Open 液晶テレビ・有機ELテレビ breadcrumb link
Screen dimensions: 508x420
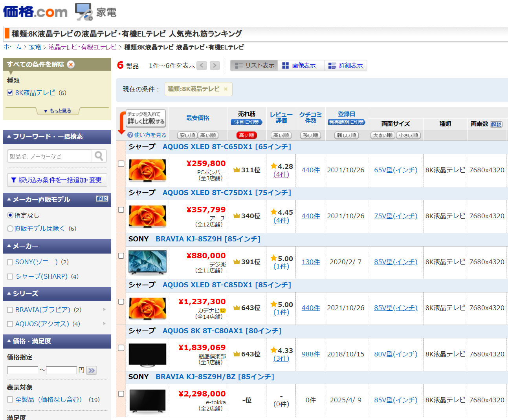(x=83, y=47)
